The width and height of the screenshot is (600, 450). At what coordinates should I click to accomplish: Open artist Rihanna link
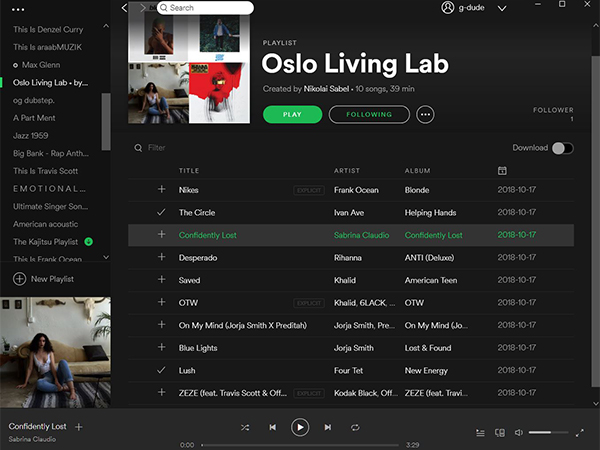point(347,258)
